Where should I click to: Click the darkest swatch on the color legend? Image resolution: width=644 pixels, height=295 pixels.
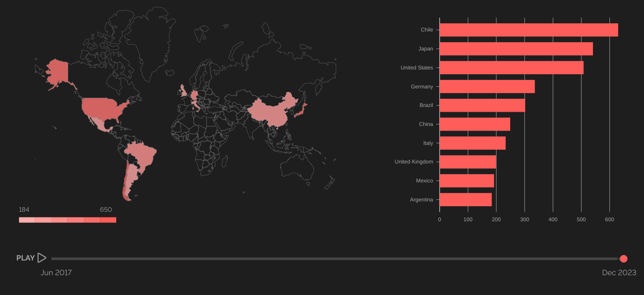pos(108,220)
